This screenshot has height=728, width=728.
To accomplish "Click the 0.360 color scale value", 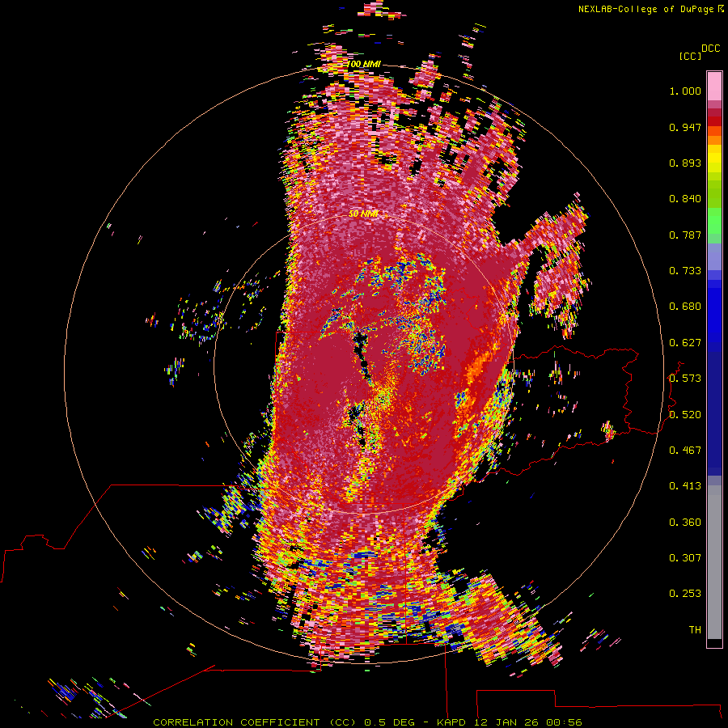I will click(x=685, y=523).
